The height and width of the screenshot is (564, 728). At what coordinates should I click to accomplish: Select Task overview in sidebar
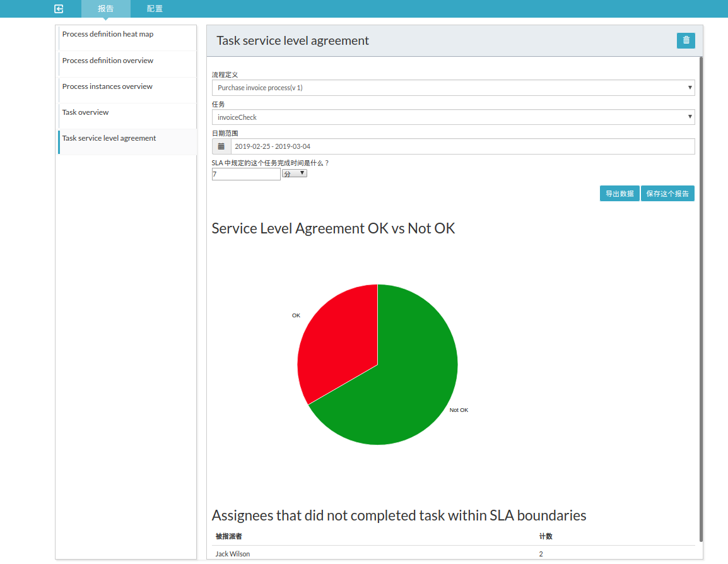(x=86, y=112)
